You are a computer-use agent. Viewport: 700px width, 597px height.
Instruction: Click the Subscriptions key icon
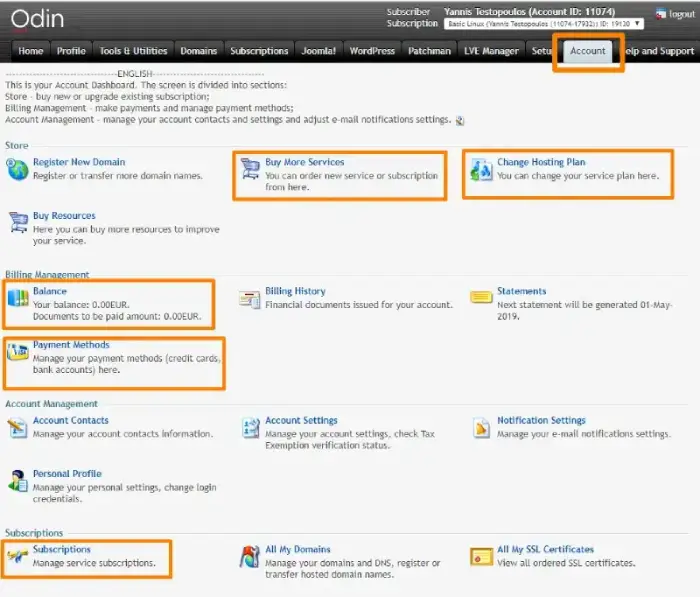click(x=17, y=556)
